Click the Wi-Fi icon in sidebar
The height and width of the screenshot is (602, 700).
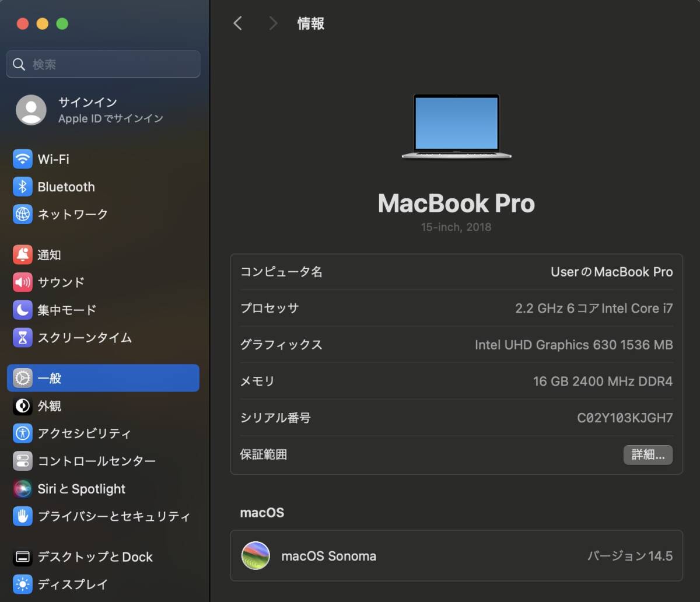click(23, 159)
